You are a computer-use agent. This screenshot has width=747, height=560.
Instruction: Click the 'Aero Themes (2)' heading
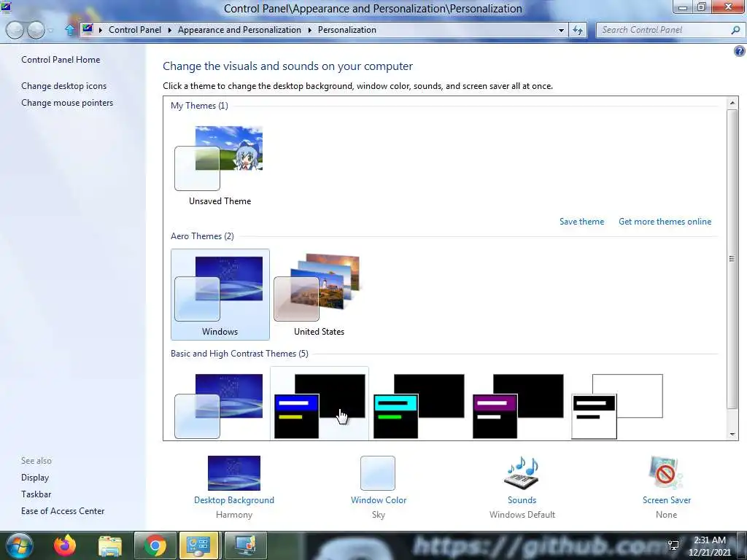(x=202, y=236)
